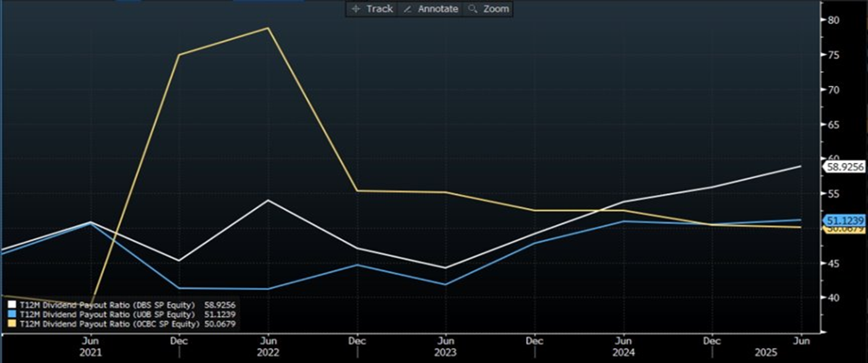Screen dimensions: 868x363
Task: Click the white DBS line's endpoint at right
Action: [801, 166]
